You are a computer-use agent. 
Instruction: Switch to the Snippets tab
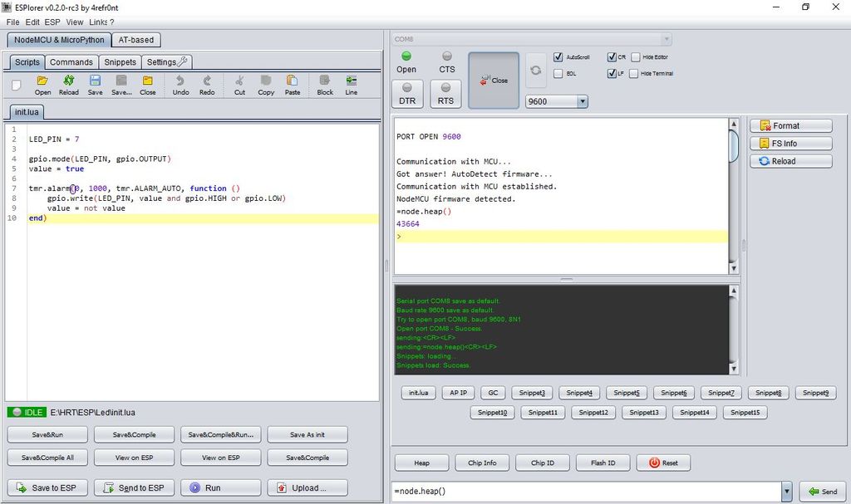(x=120, y=61)
